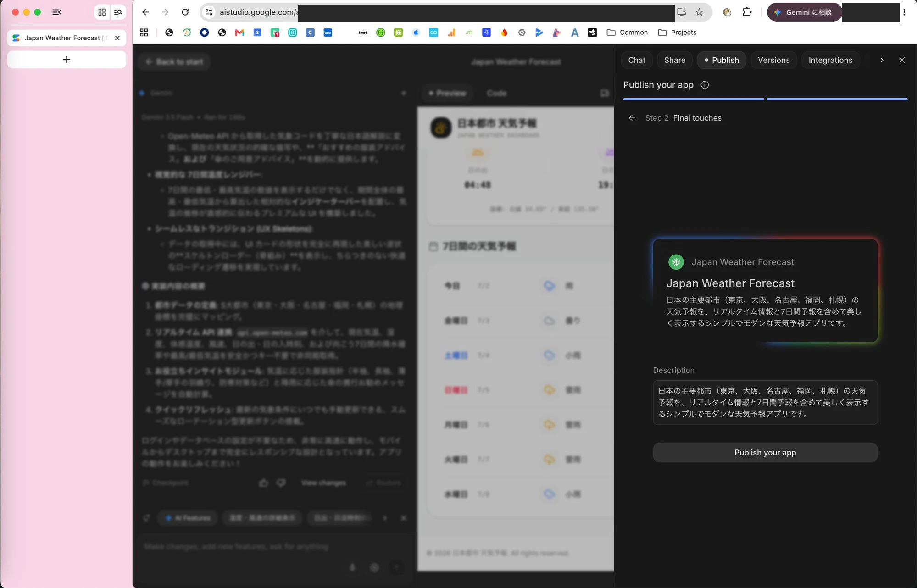Go back from Step 2 Final touches
Image resolution: width=917 pixels, height=588 pixels.
click(632, 118)
